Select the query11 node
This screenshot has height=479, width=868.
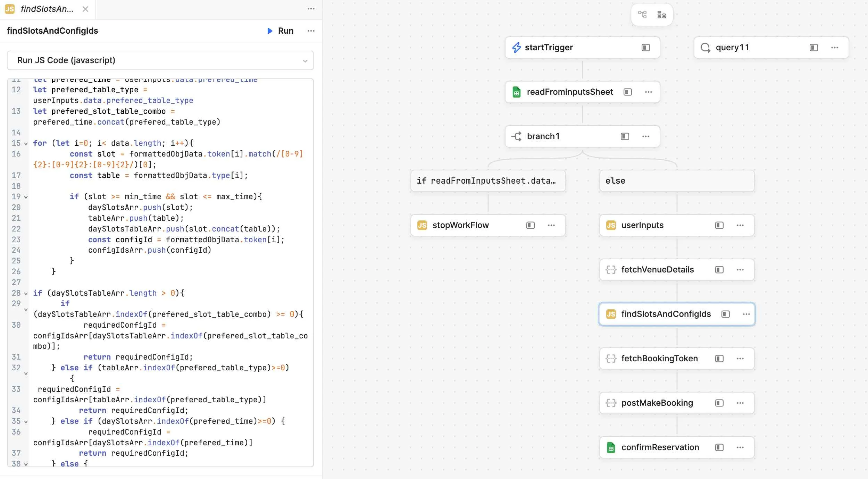point(771,48)
